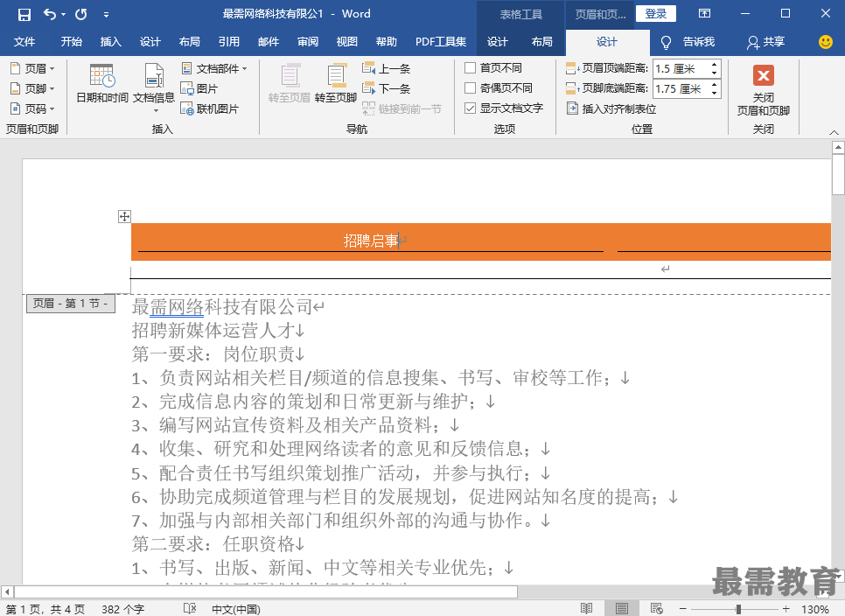
Task: Open the 文件 File tab
Action: [24, 42]
